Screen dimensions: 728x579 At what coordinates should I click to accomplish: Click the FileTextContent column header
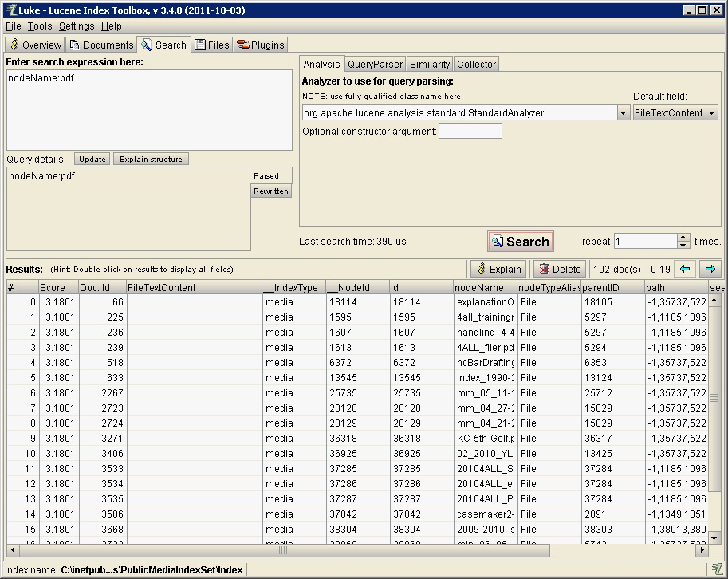click(194, 287)
